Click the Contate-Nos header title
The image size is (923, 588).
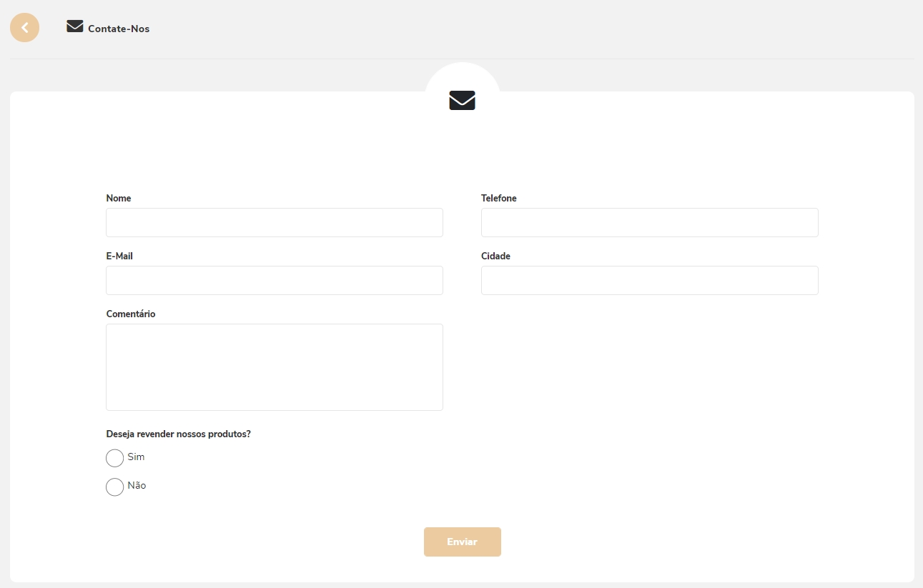point(119,29)
